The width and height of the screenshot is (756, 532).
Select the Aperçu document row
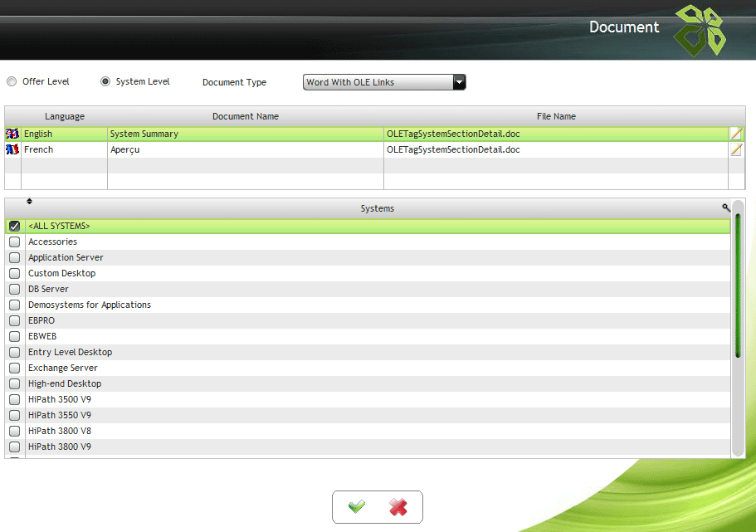(245, 150)
